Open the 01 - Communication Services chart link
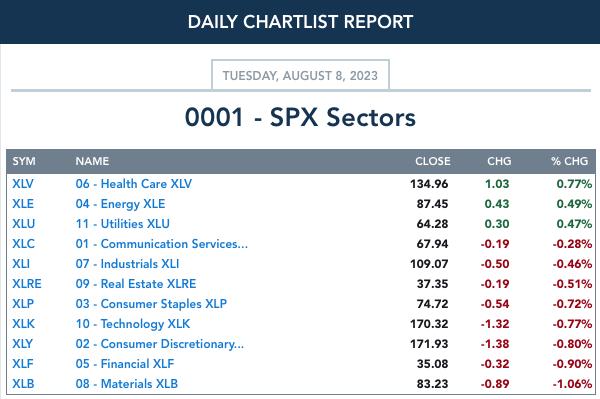 click(161, 244)
